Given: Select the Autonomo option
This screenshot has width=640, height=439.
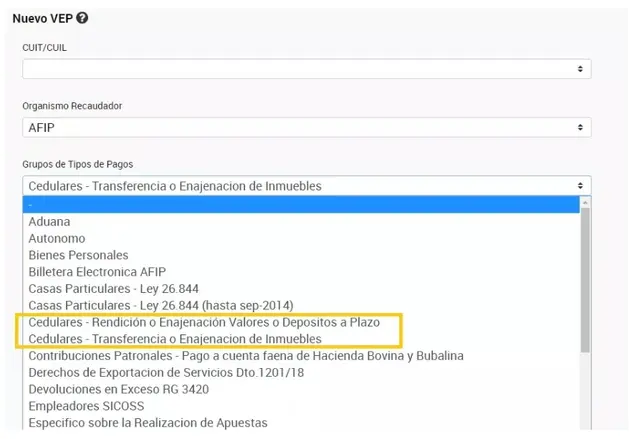Looking at the screenshot, I should [301, 238].
